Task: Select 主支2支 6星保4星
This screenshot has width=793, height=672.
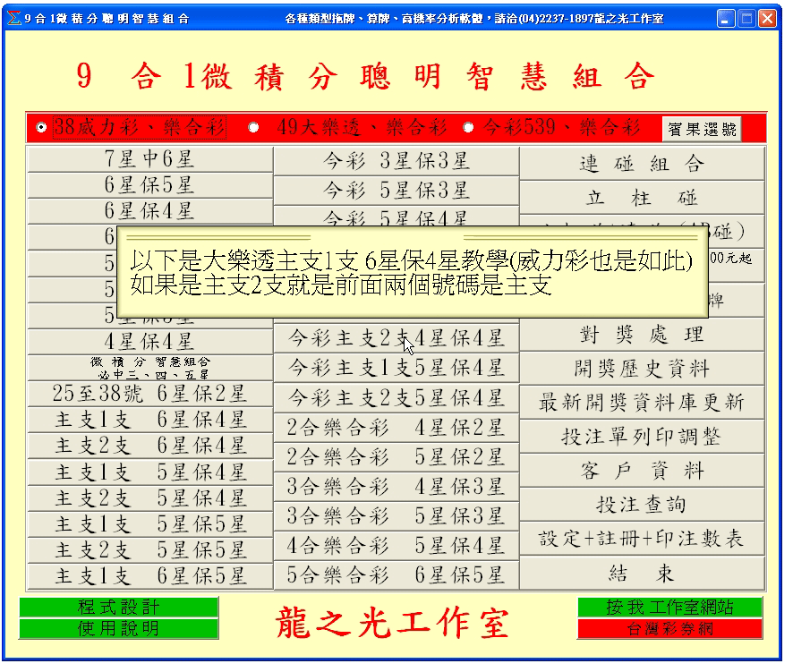Action: [x=150, y=446]
